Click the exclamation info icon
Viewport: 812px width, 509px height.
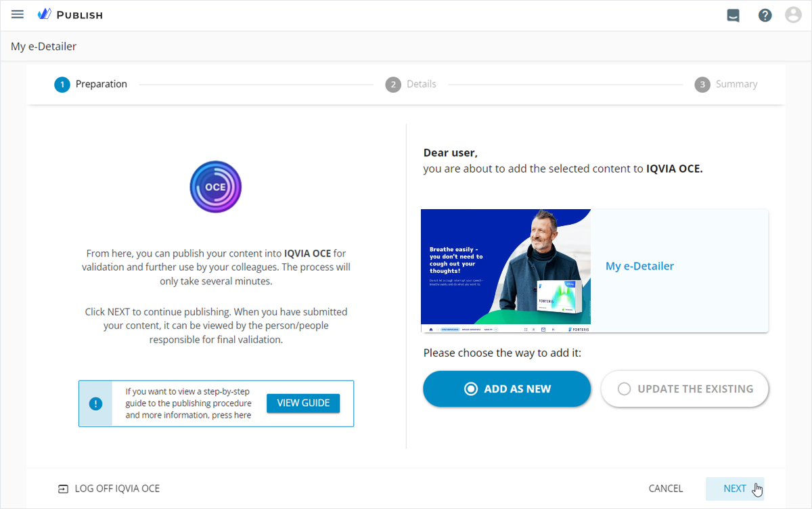pyautogui.click(x=95, y=403)
